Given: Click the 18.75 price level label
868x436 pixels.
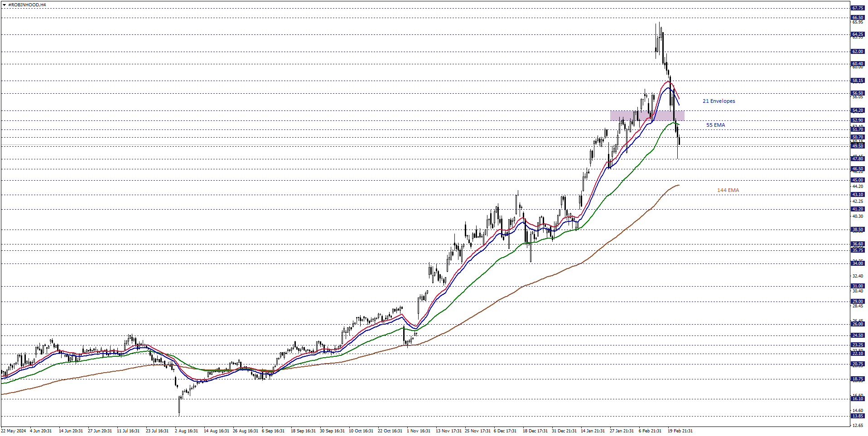Looking at the screenshot, I should [x=858, y=379].
